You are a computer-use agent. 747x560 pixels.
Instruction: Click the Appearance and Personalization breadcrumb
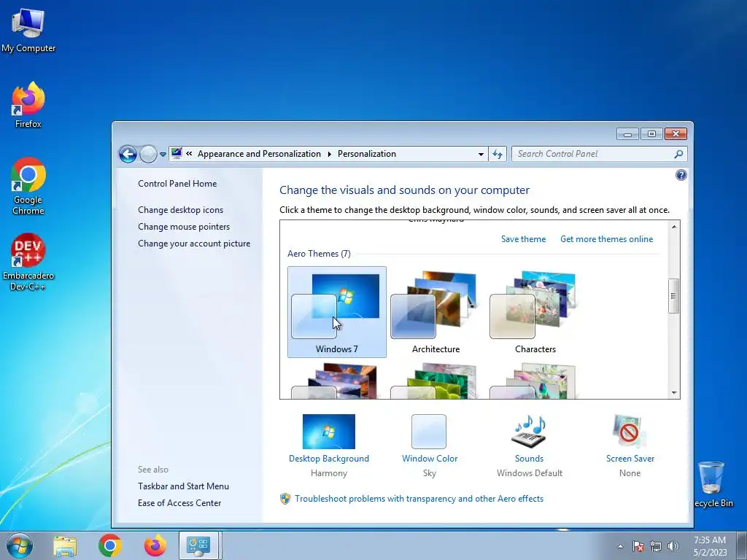259,154
